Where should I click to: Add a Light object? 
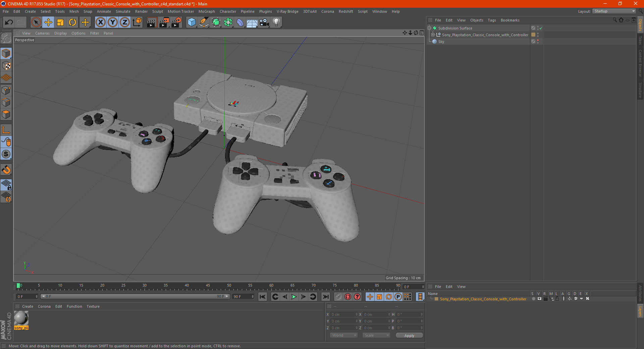point(276,22)
